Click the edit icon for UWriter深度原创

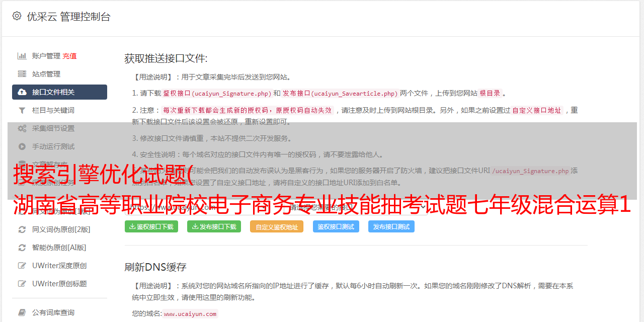tap(22, 266)
